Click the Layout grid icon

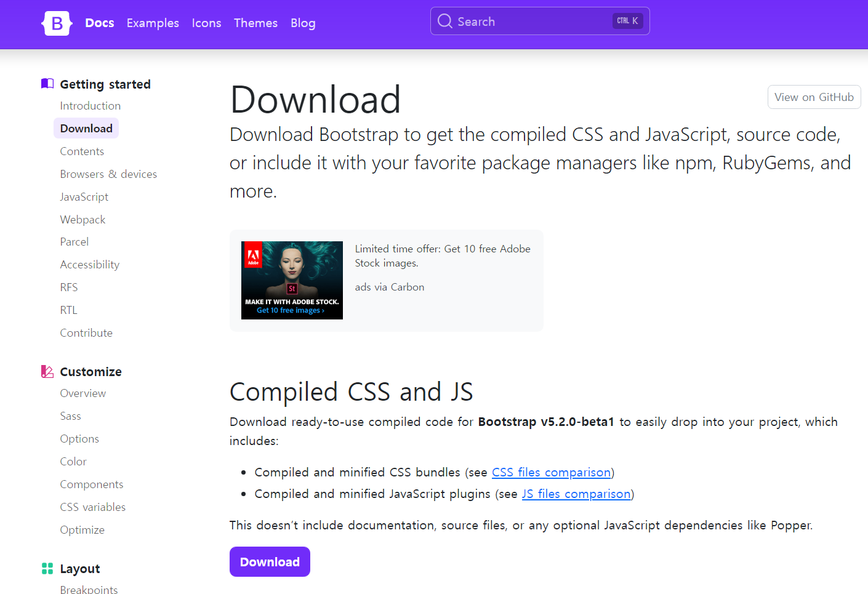point(47,569)
